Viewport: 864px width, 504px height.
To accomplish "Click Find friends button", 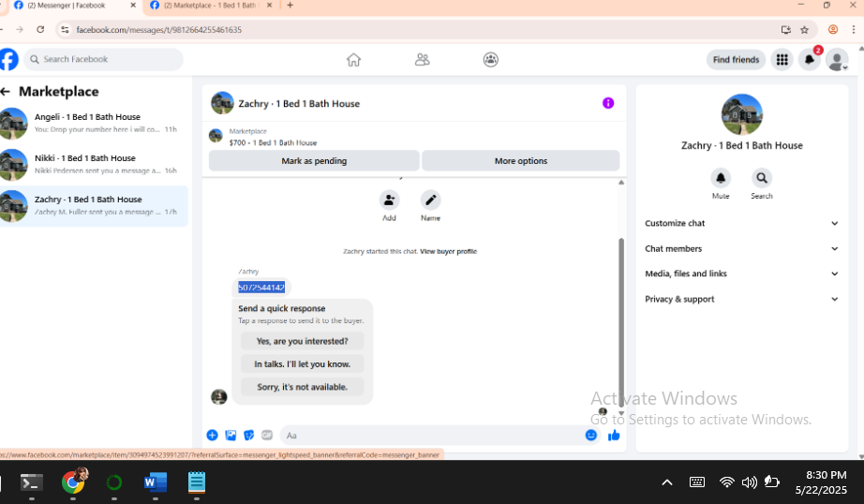I will [736, 60].
